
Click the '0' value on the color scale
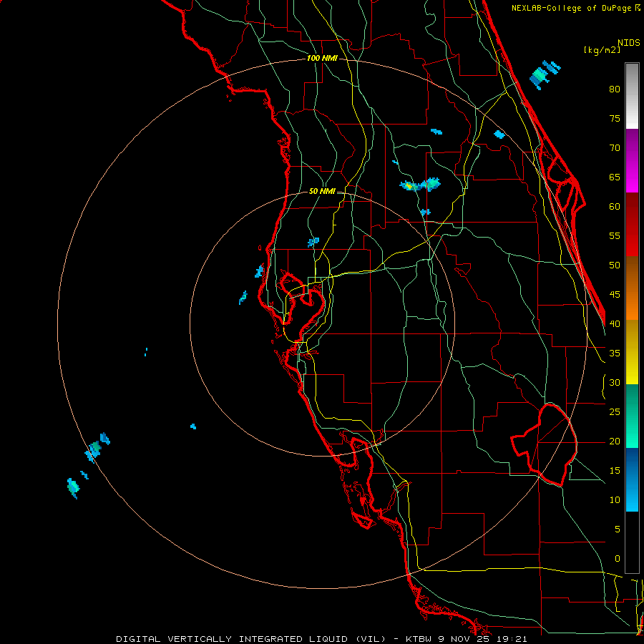pos(618,559)
